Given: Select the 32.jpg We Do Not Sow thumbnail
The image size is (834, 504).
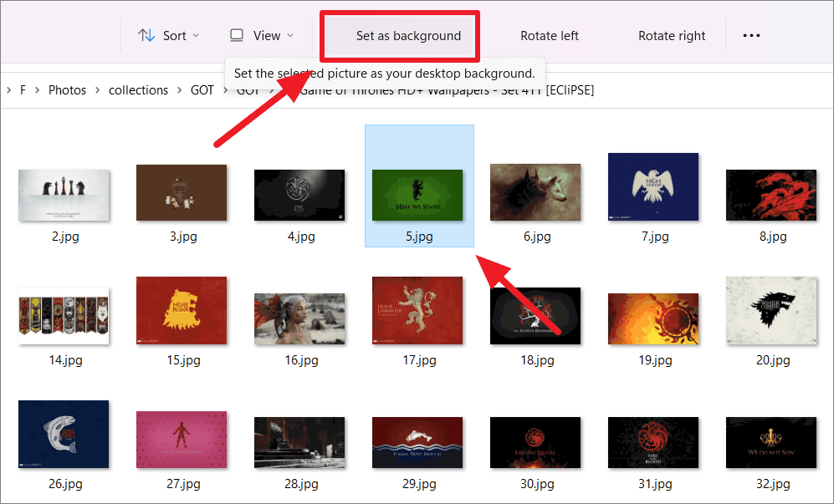Looking at the screenshot, I should pyautogui.click(x=771, y=442).
